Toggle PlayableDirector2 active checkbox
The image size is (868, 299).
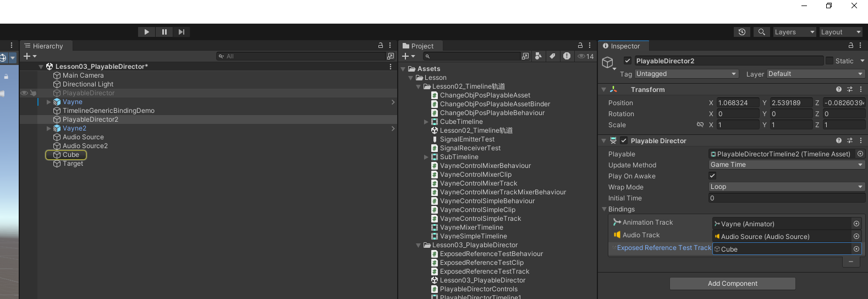pos(627,61)
